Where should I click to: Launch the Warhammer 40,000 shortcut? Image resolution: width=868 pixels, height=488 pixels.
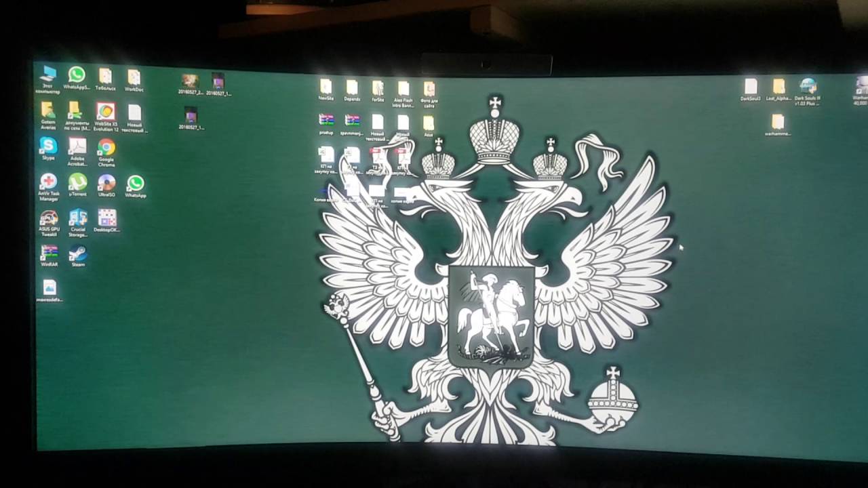[x=861, y=91]
